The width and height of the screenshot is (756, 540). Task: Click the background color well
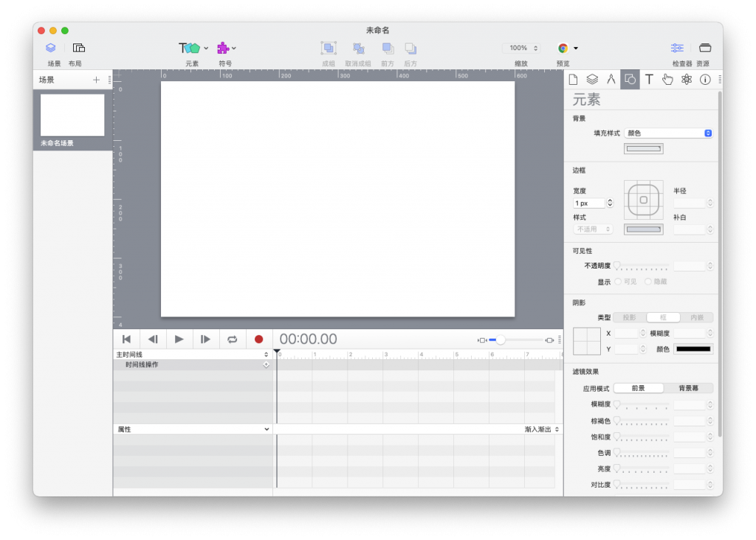point(644,149)
